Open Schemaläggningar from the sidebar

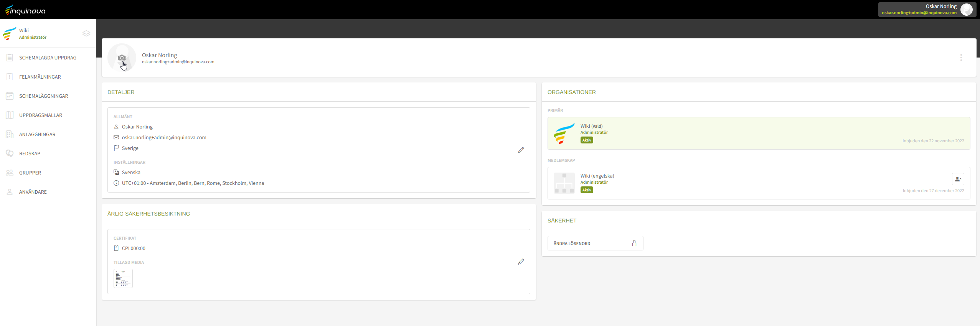coord(43,96)
